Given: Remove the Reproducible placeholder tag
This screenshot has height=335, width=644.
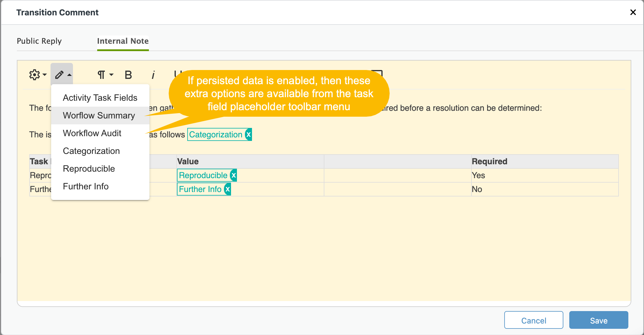Looking at the screenshot, I should tap(234, 175).
